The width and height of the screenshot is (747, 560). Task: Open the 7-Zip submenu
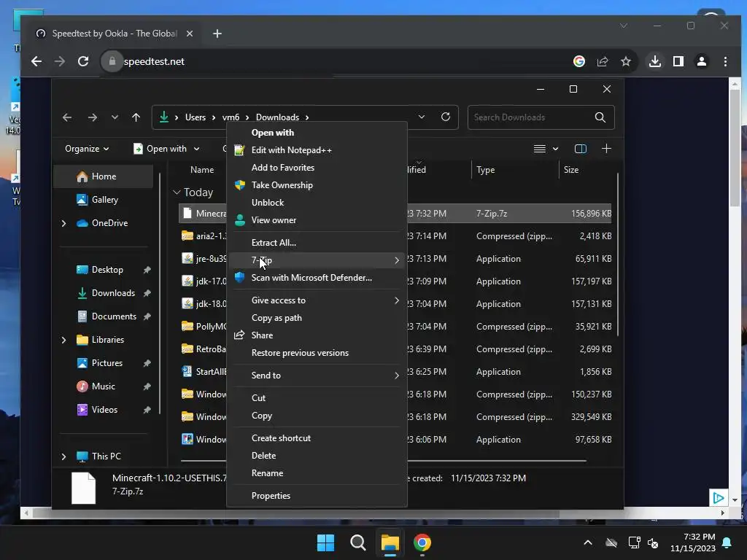pos(317,260)
